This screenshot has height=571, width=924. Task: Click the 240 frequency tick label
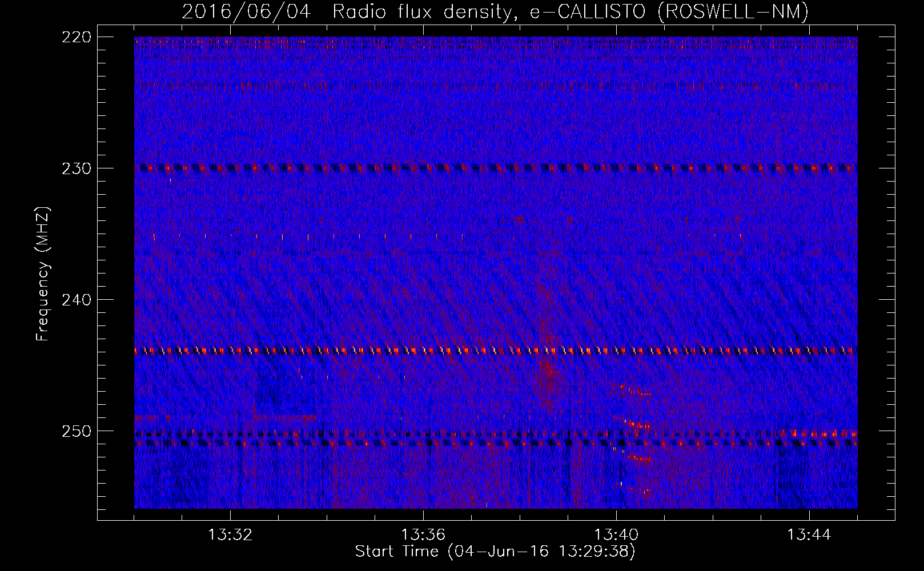76,300
